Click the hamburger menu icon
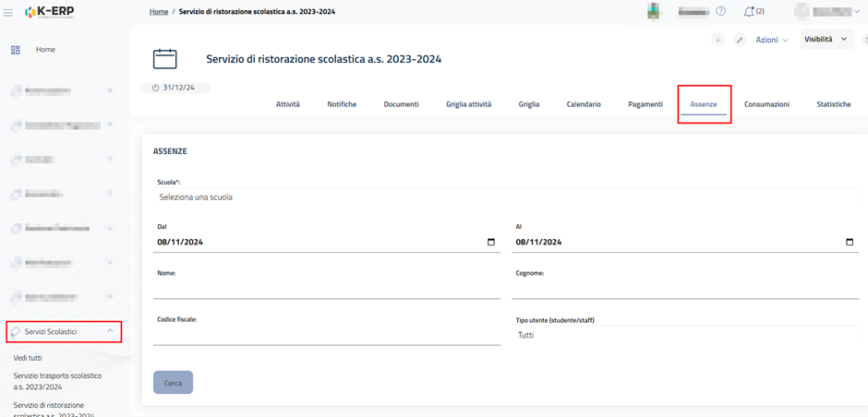Image resolution: width=868 pixels, height=417 pixels. tap(8, 12)
